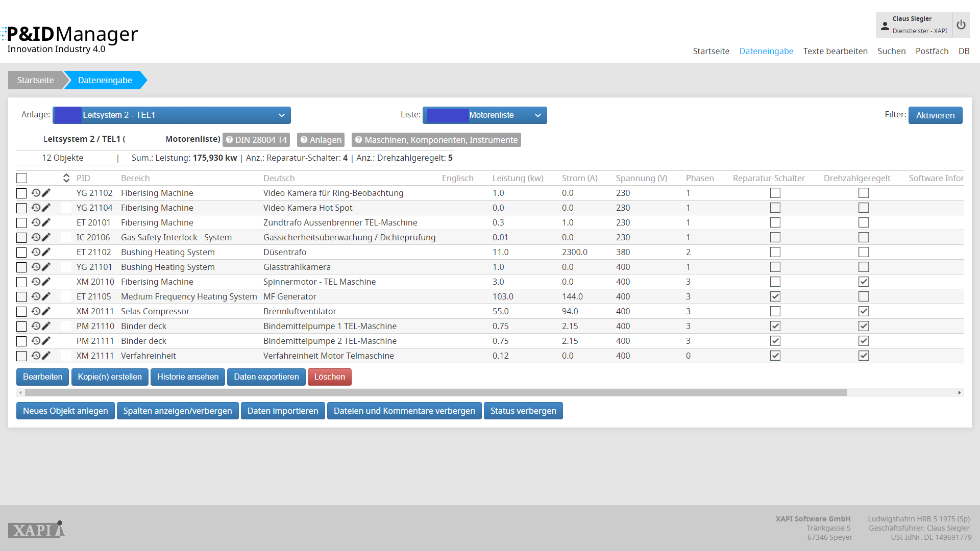Click edit pencil for XM 21111 Verfahreinheit
The image size is (980, 551).
[x=46, y=356]
